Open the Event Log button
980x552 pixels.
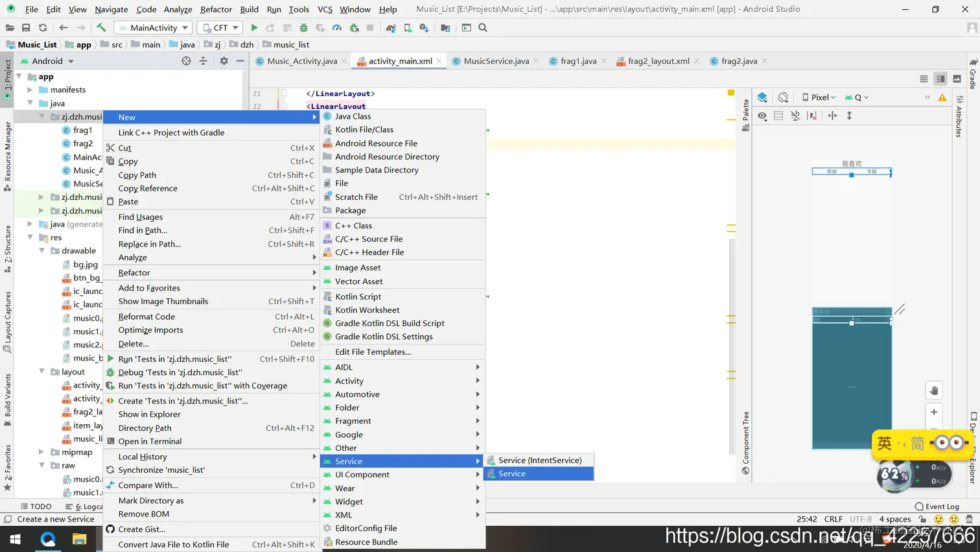937,507
